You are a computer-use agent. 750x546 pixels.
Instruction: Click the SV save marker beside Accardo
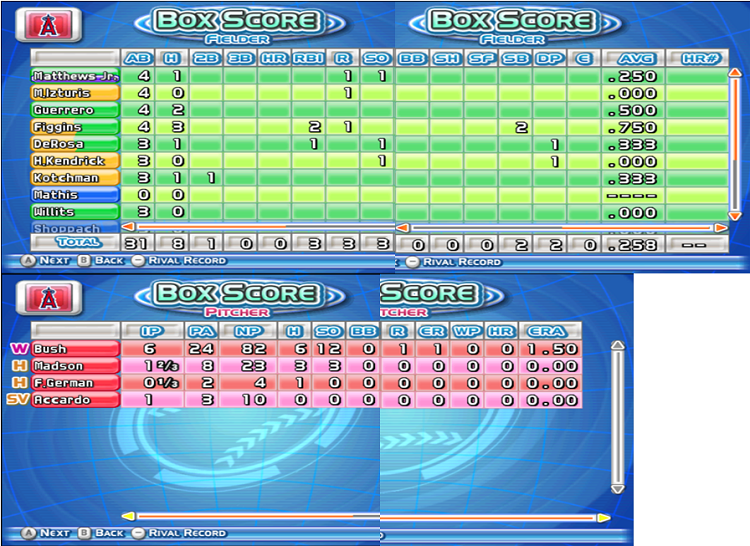18,399
